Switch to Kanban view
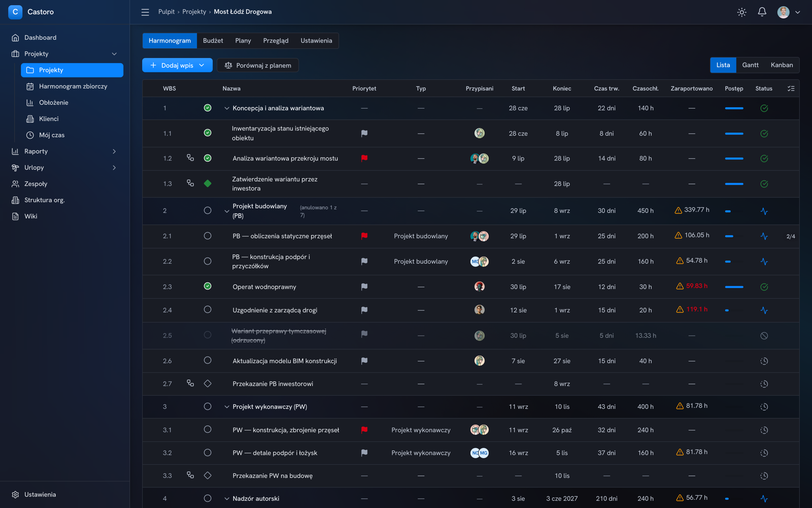Image resolution: width=812 pixels, height=508 pixels. coord(782,65)
